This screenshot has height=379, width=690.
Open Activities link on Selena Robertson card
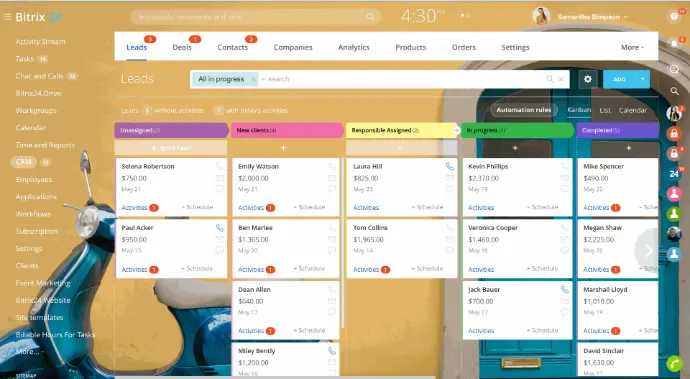134,208
